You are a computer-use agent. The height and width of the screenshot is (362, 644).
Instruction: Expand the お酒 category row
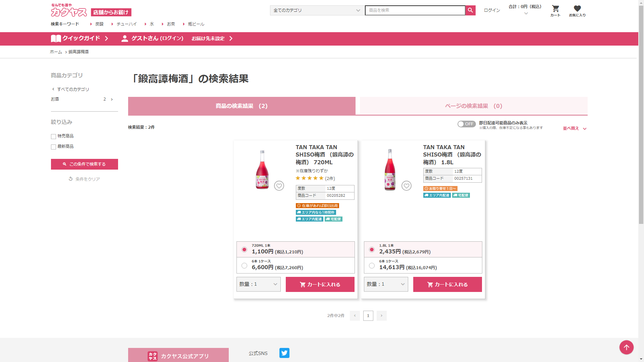pyautogui.click(x=82, y=99)
